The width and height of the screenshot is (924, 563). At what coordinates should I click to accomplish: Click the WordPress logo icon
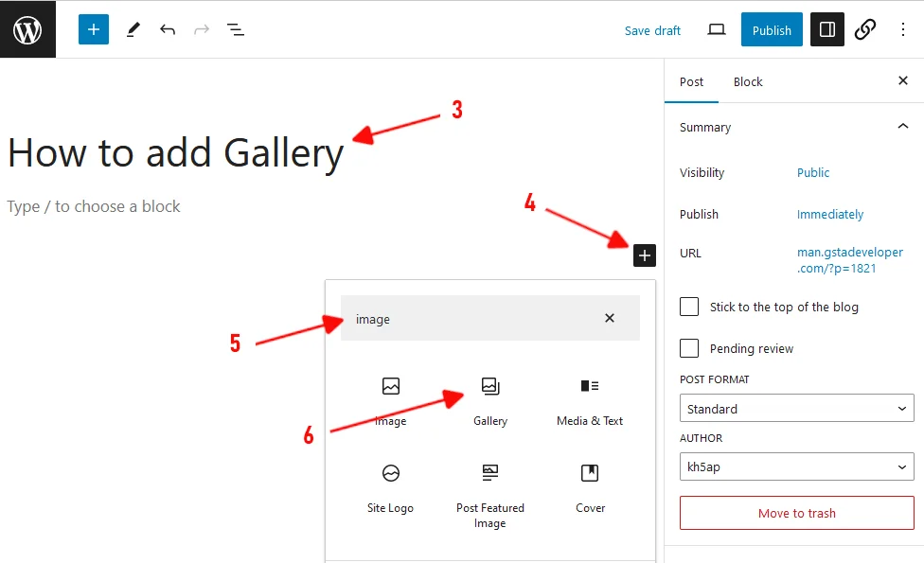(27, 29)
